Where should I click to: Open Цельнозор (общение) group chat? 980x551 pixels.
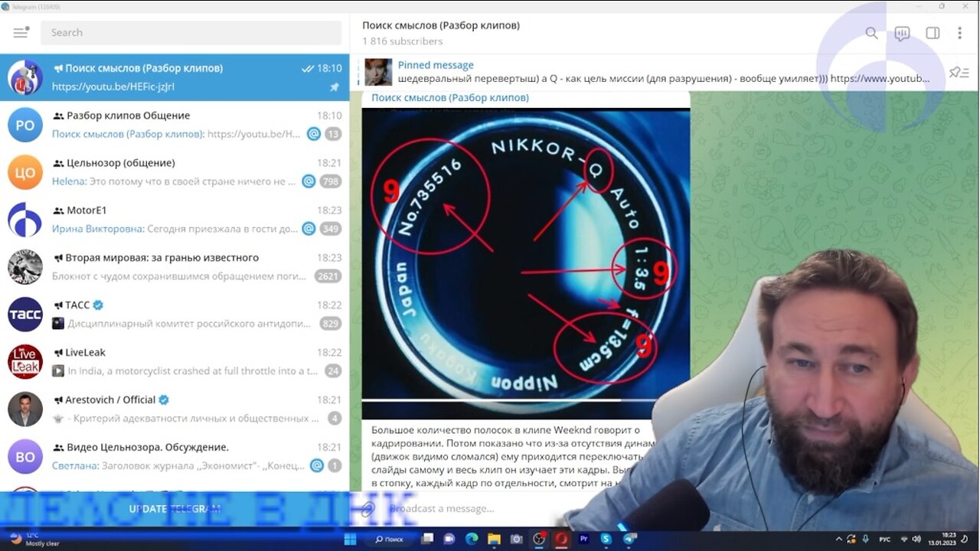coord(175,172)
